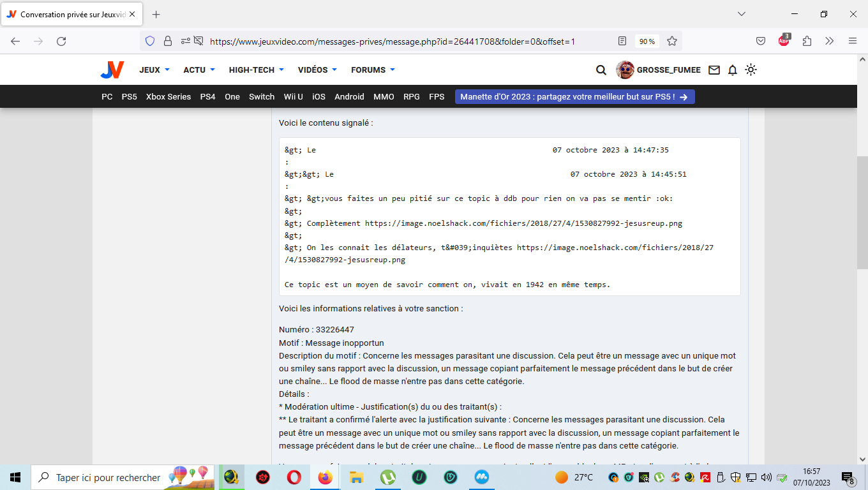Select the Switch platform link

click(262, 97)
